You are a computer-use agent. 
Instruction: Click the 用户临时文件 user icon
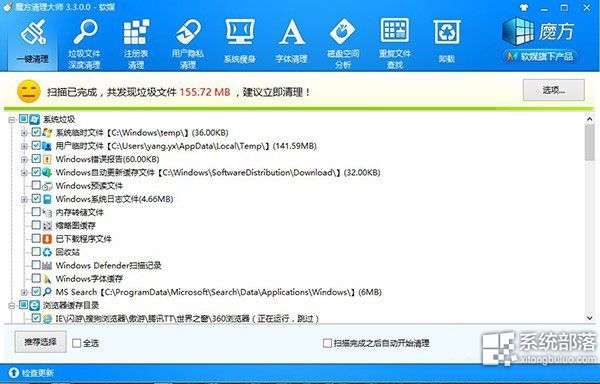[x=47, y=146]
